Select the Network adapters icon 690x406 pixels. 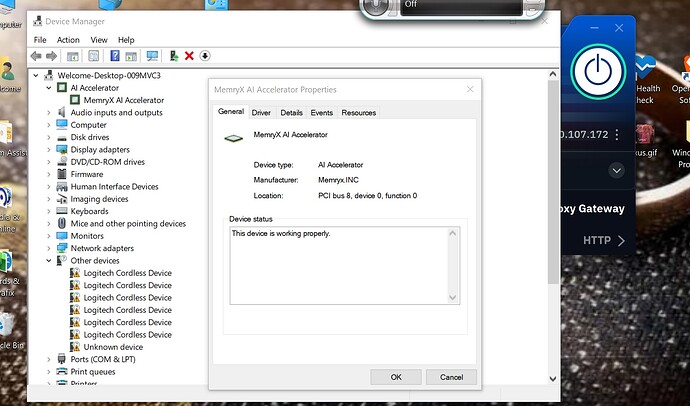pos(62,248)
